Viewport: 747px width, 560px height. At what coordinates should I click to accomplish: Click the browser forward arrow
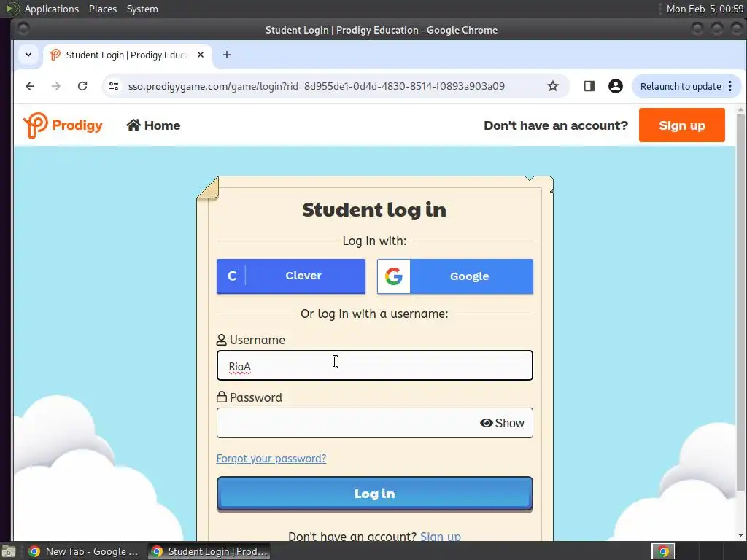click(55, 86)
